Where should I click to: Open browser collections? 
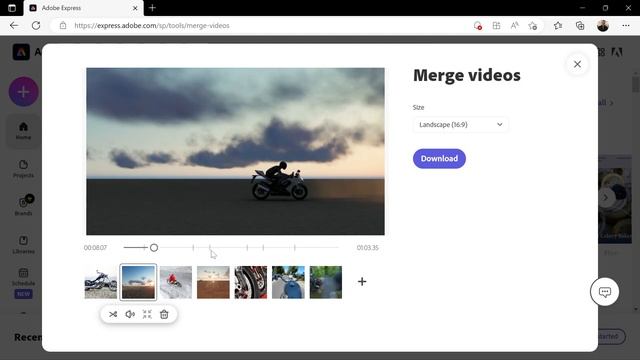(x=580, y=25)
